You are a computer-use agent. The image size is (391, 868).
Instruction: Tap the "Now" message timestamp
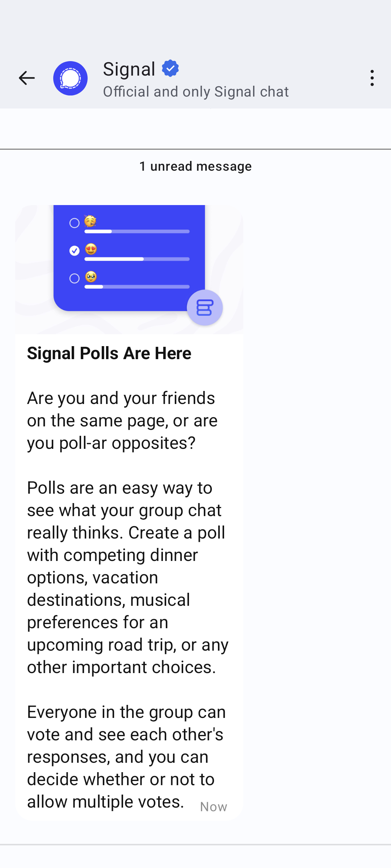pos(214,807)
